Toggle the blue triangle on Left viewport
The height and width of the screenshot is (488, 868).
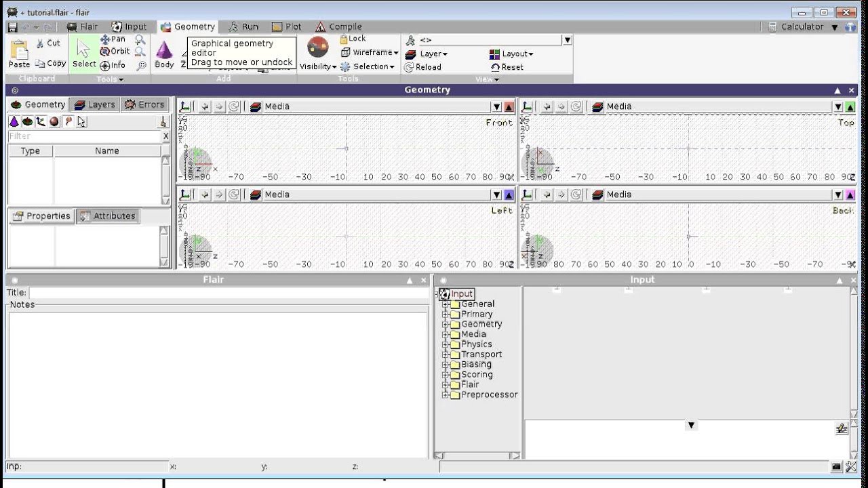pyautogui.click(x=509, y=195)
